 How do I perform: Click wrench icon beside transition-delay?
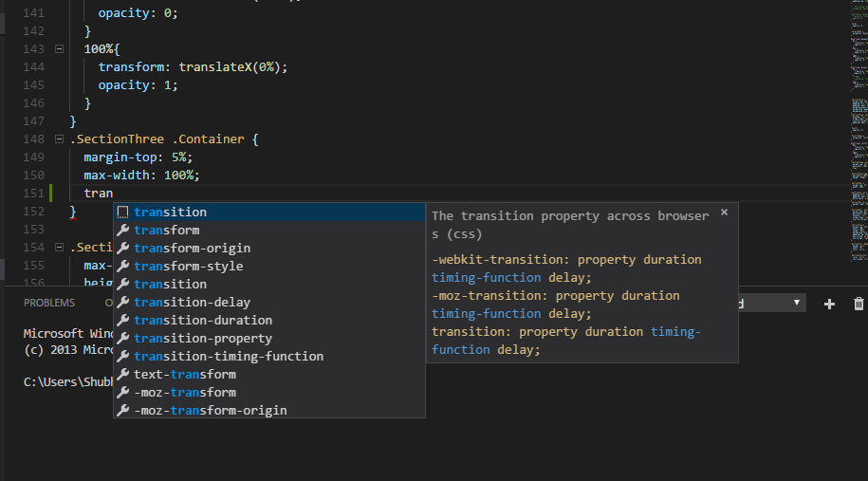point(123,302)
